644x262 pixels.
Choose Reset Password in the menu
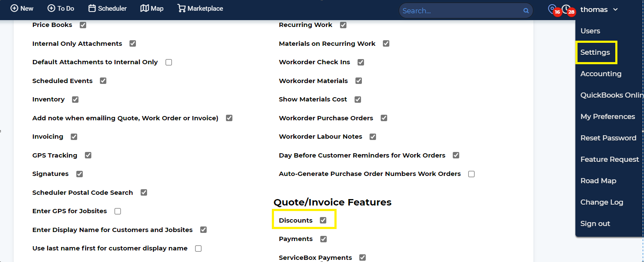pyautogui.click(x=608, y=138)
